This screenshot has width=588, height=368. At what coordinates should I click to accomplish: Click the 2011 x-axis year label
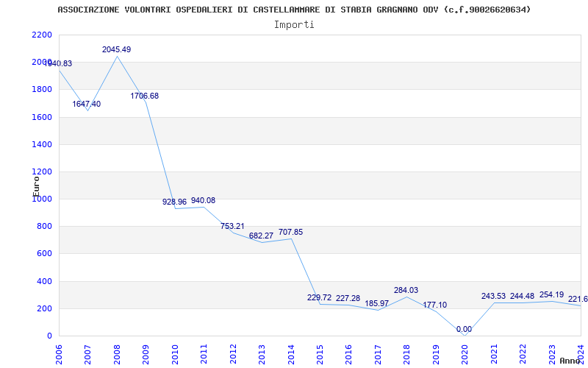(x=204, y=354)
